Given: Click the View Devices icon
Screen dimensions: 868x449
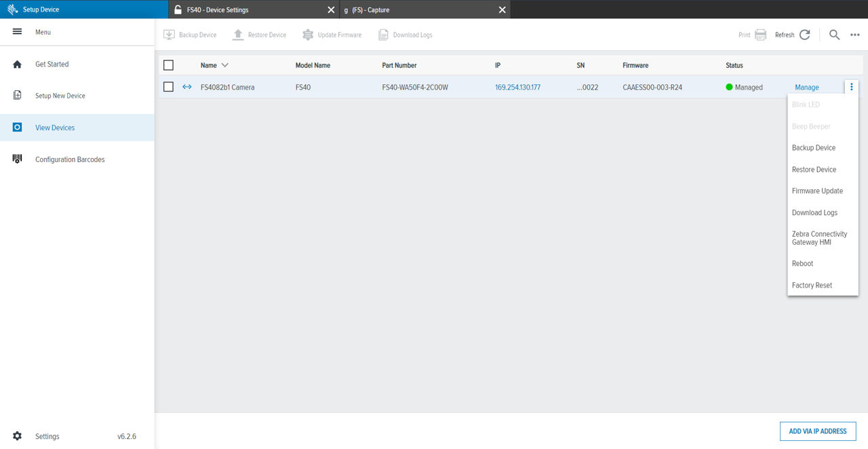Looking at the screenshot, I should [18, 128].
